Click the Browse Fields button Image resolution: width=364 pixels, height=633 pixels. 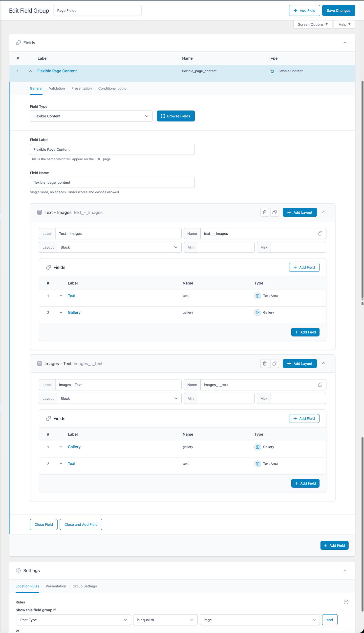point(175,116)
